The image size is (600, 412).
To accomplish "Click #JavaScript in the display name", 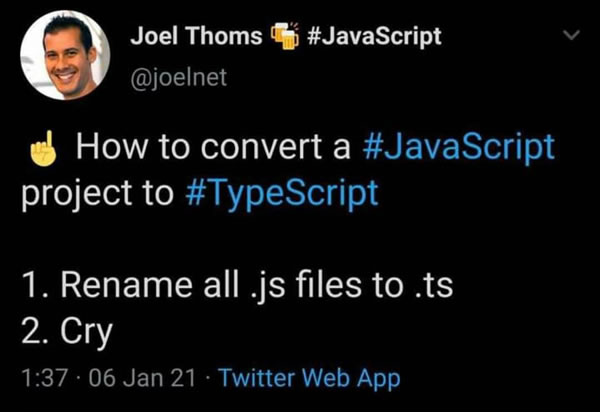I will (374, 37).
